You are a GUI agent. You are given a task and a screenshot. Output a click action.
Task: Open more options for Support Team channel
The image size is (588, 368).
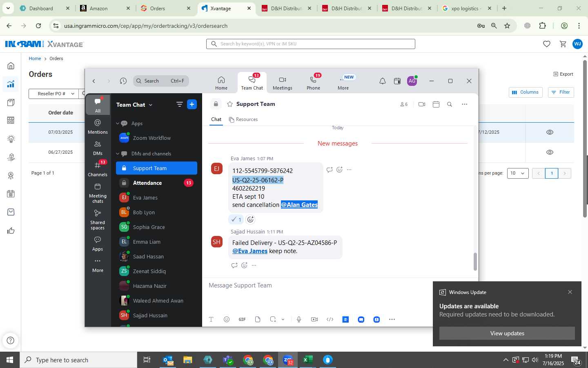[464, 104]
